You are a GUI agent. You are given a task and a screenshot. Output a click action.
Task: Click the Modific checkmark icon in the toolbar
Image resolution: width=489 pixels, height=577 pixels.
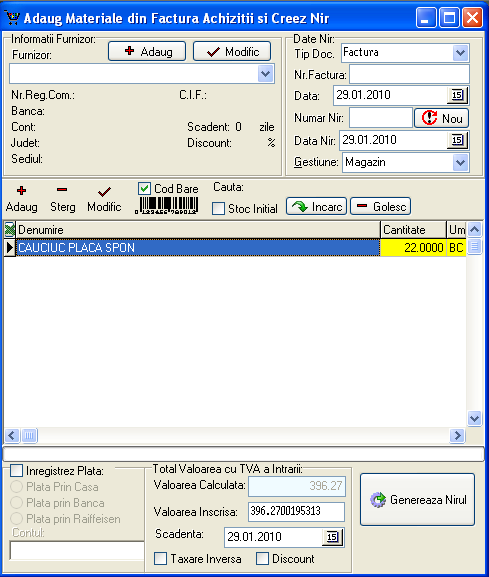click(x=104, y=191)
